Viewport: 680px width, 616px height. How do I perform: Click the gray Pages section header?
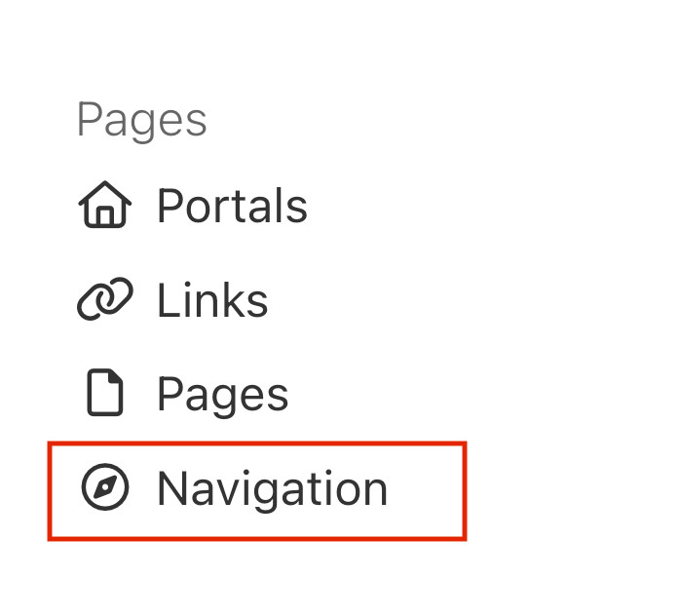(142, 121)
